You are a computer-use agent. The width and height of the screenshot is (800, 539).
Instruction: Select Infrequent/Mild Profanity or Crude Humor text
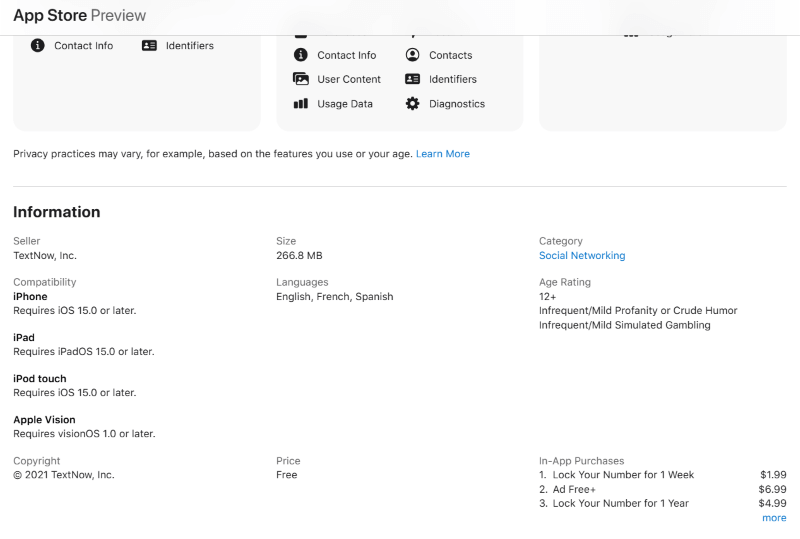click(638, 310)
